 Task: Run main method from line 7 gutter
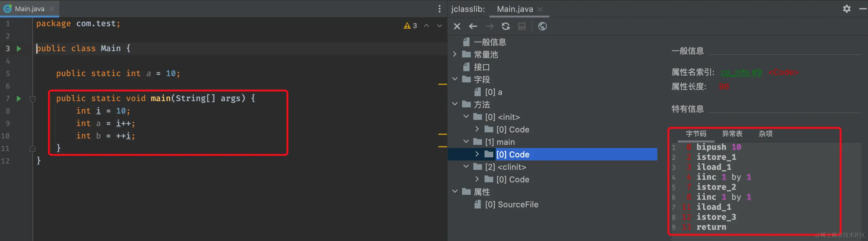pos(19,99)
